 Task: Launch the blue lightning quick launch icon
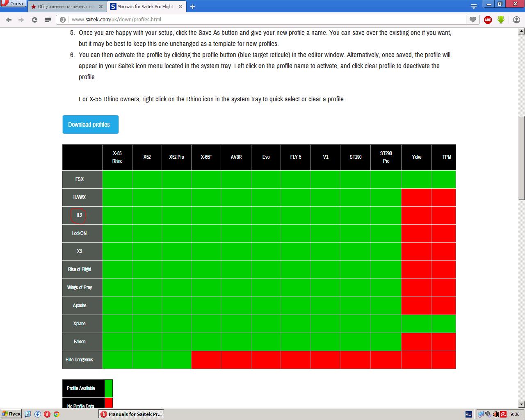[37, 414]
